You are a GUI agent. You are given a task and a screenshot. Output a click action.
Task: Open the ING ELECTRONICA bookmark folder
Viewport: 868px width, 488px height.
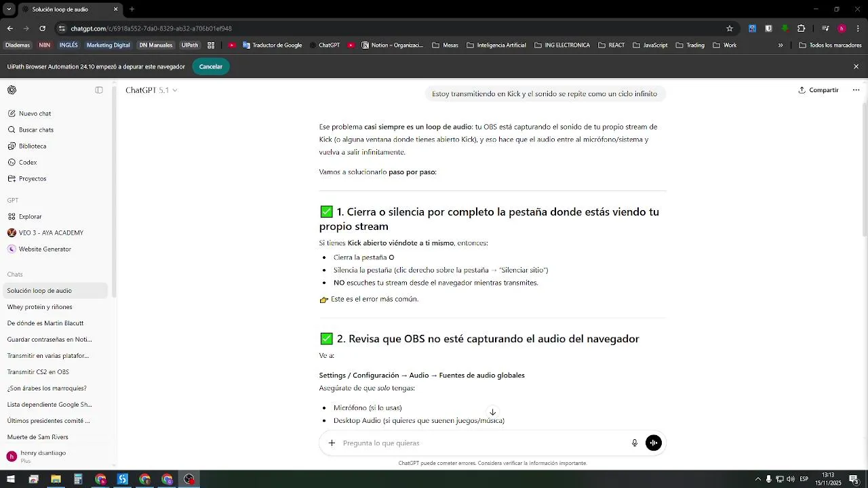(x=562, y=45)
